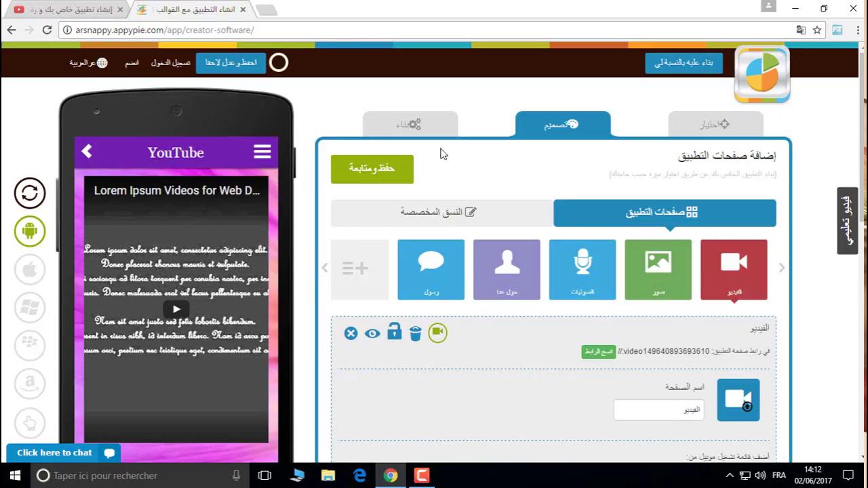This screenshot has width=868, height=488.
Task: Click the refresh preview circular icon
Action: pos(30,193)
